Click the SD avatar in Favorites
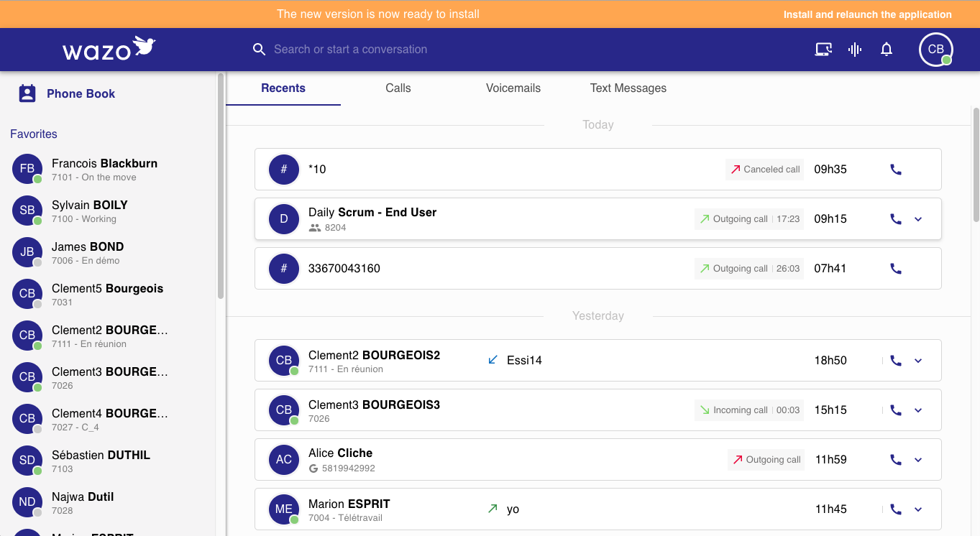This screenshot has height=536, width=980. [27, 461]
